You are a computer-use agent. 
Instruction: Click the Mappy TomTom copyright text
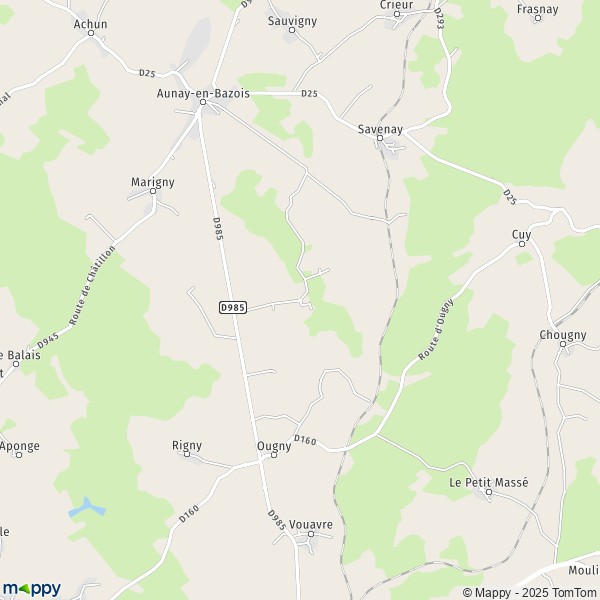530,592
